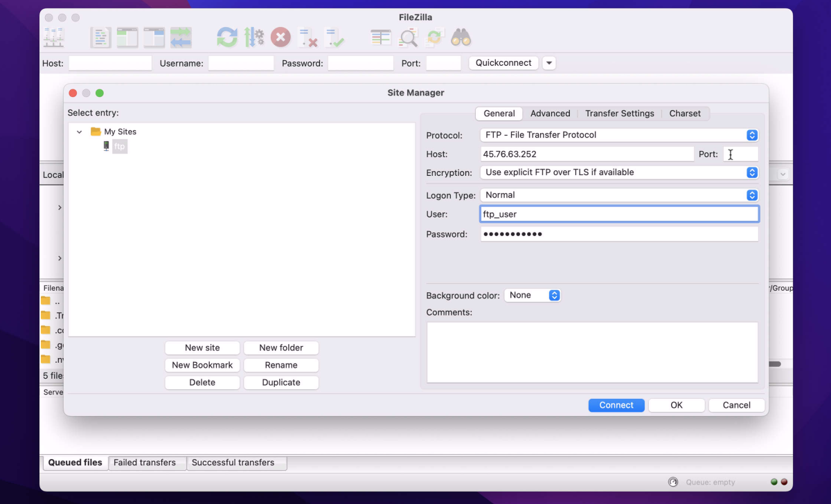Viewport: 831px width, 504px height.
Task: Switch to the Advanced tab
Action: [x=551, y=114]
